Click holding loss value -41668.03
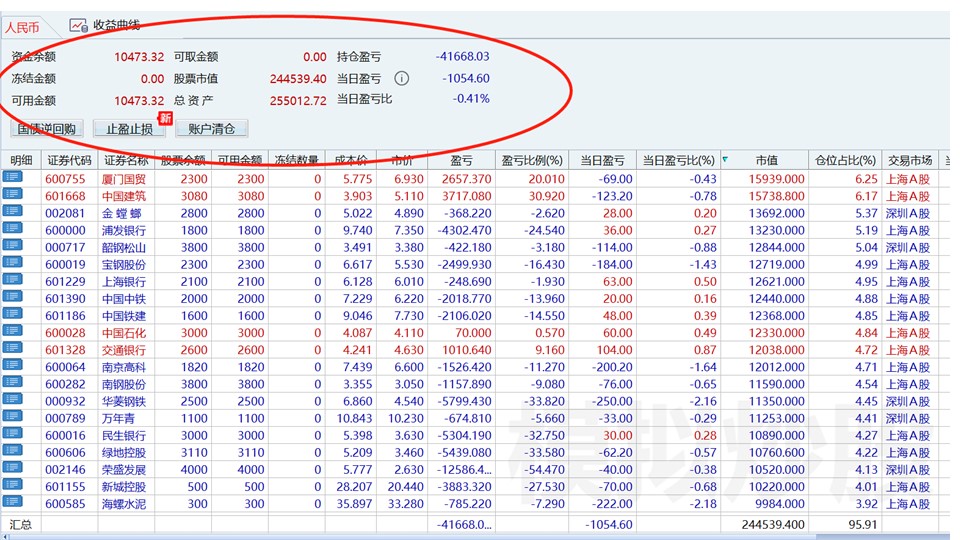This screenshot has width=960, height=540. (x=463, y=56)
